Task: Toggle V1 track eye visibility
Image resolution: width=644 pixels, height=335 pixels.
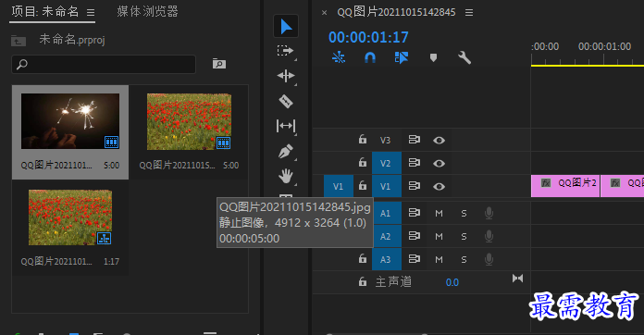Action: coord(439,187)
